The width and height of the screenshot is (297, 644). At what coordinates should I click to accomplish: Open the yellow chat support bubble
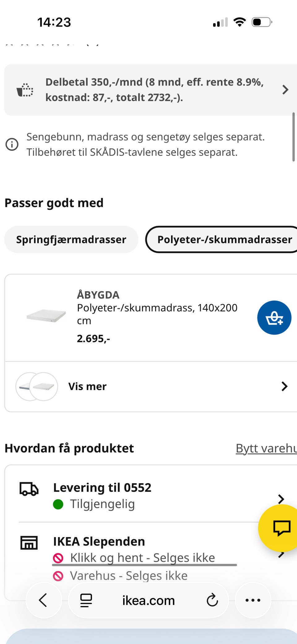[x=281, y=528]
